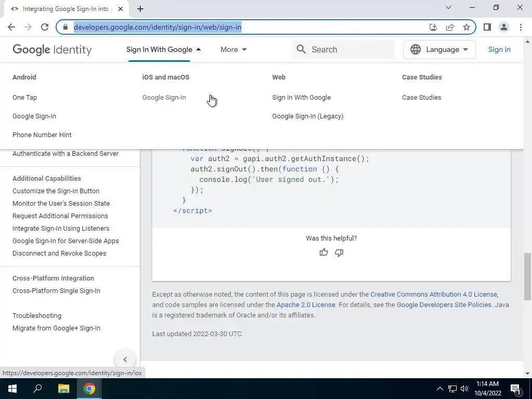Open the Chrome three-dot menu
The width and height of the screenshot is (532, 399).
tap(521, 27)
